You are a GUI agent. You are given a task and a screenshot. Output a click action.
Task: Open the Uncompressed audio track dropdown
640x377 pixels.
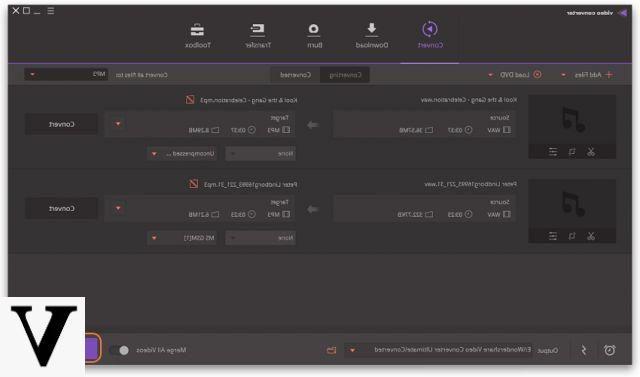(181, 154)
